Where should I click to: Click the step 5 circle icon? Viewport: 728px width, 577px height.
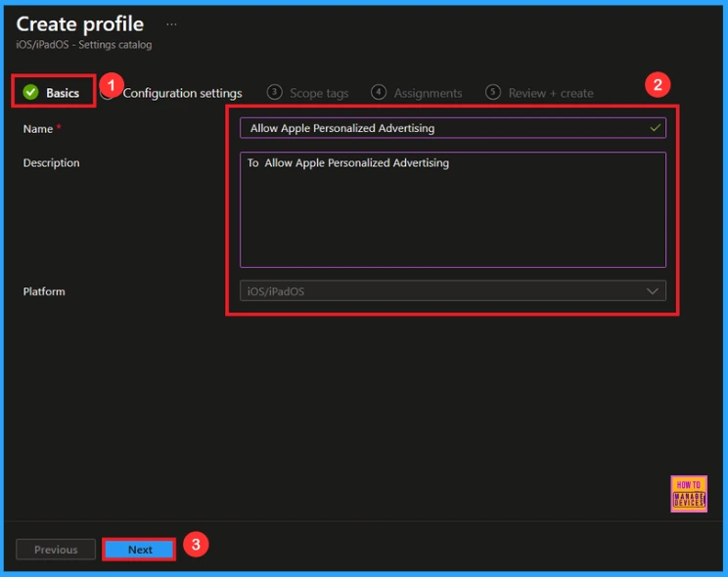(x=492, y=92)
